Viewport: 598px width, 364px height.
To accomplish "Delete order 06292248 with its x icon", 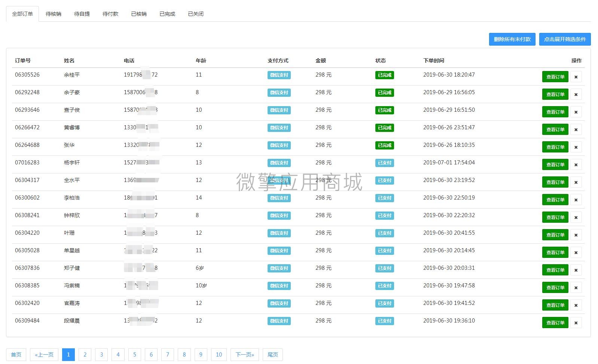I will coord(576,94).
